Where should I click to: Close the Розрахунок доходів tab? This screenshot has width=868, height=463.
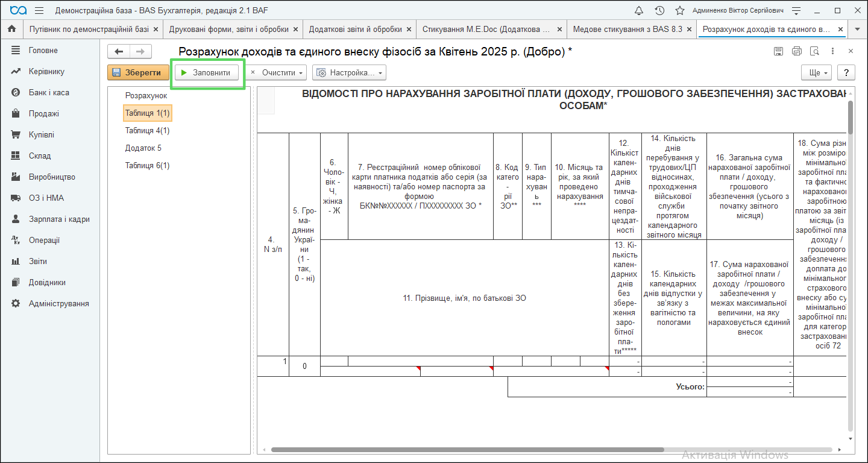click(x=840, y=29)
